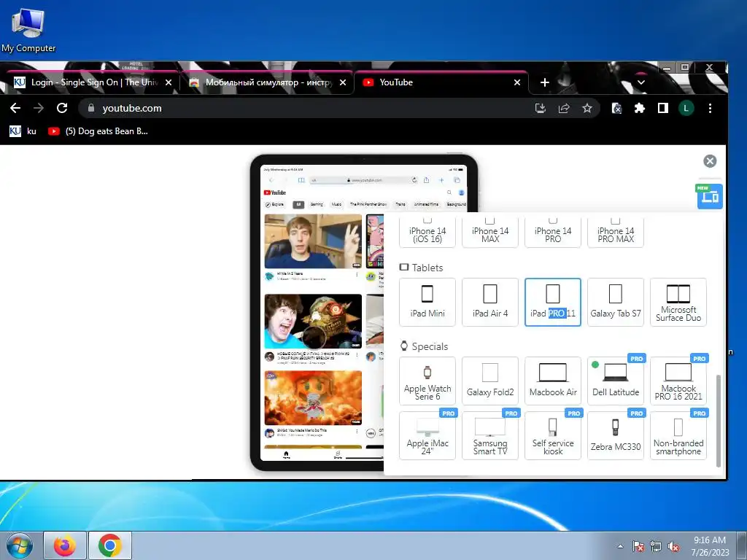Open Chrome three-dot menu
Screen dimensions: 747x560
(x=710, y=108)
